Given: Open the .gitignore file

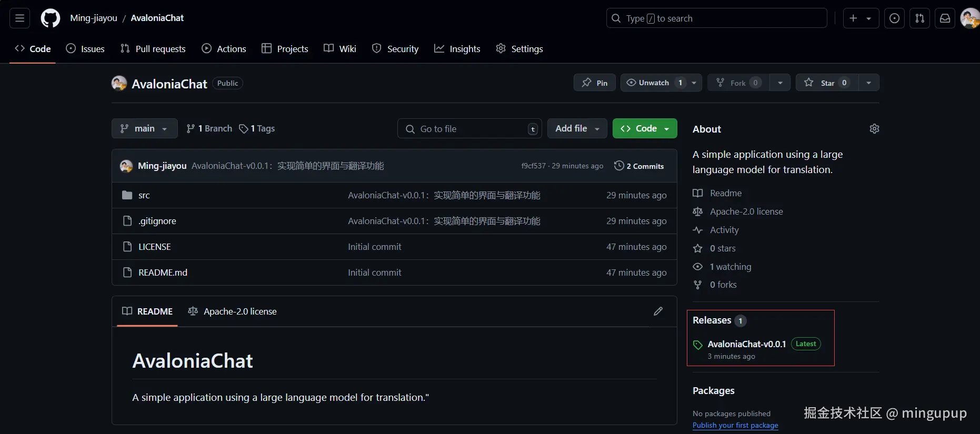Looking at the screenshot, I should (157, 221).
